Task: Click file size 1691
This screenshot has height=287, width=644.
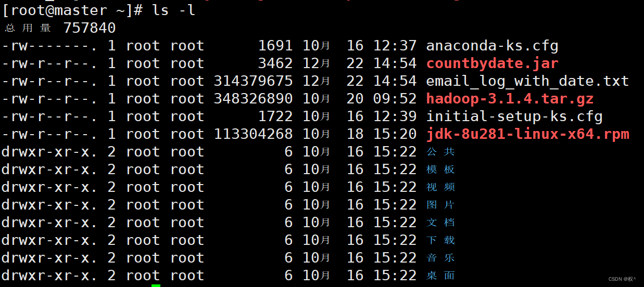Action: coord(275,46)
